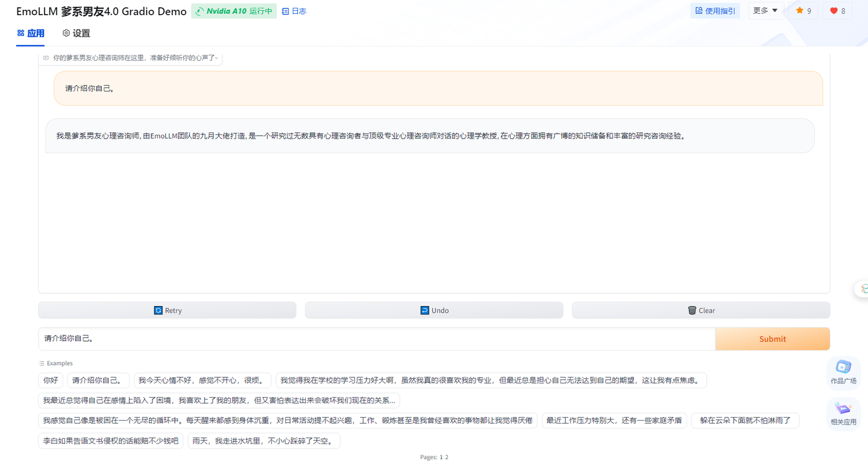The width and height of the screenshot is (868, 467).
Task: Submit the typed message
Action: (x=772, y=339)
